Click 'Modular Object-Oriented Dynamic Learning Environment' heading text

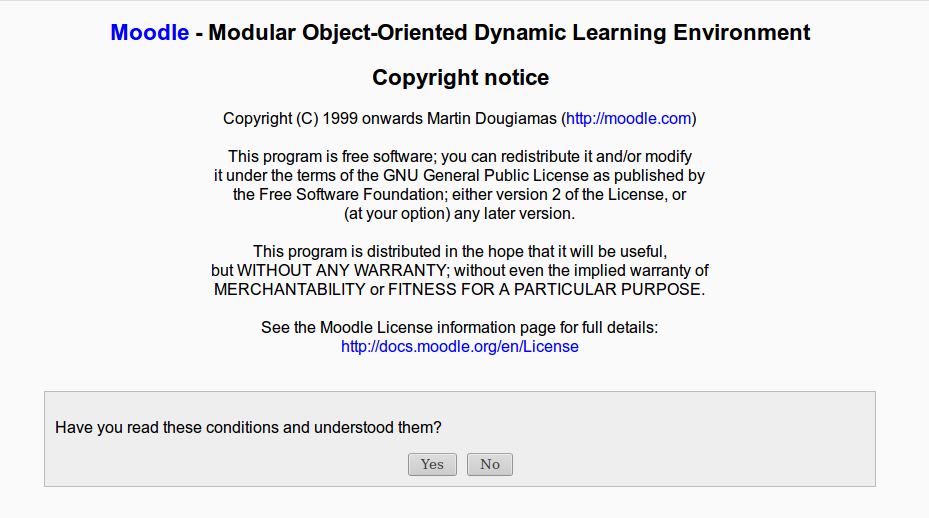[509, 33]
